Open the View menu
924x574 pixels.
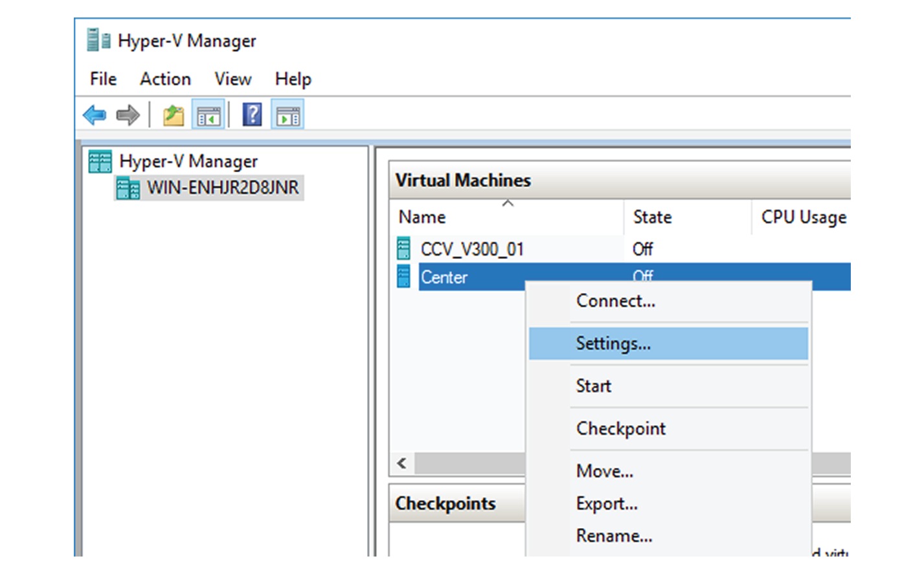coord(232,78)
